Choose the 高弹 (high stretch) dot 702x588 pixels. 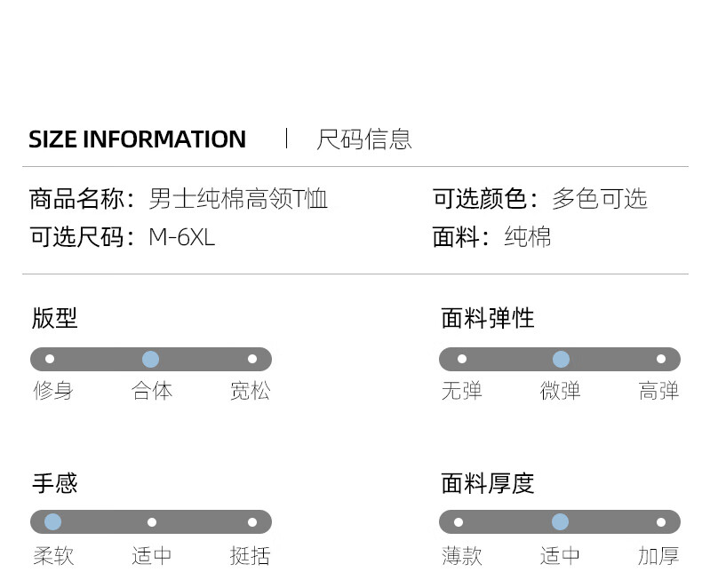[661, 359]
